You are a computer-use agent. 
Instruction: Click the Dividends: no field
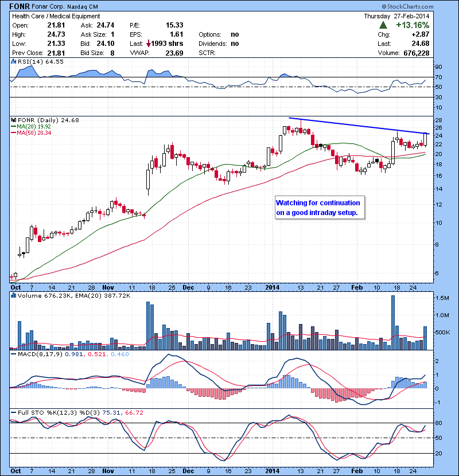[219, 44]
